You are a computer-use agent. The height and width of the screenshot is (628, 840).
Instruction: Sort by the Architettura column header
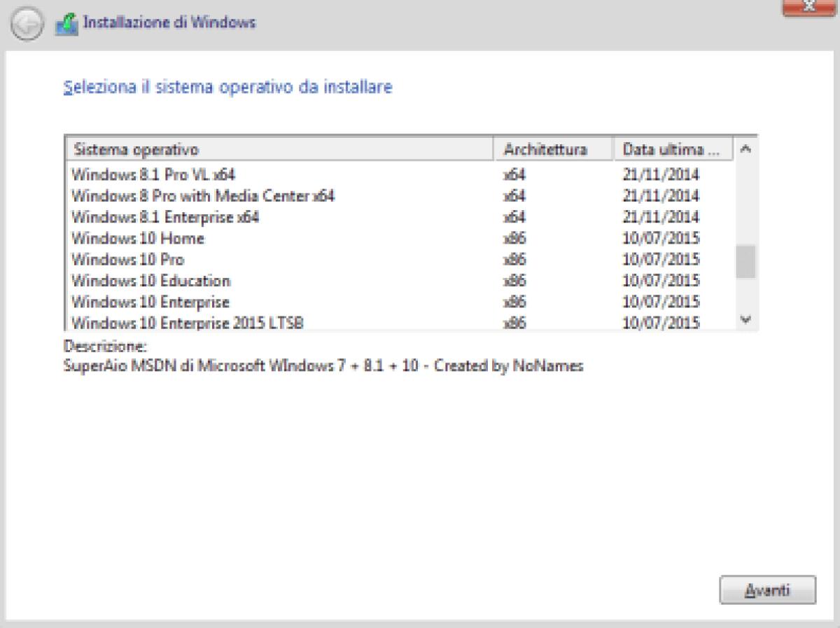click(x=553, y=148)
